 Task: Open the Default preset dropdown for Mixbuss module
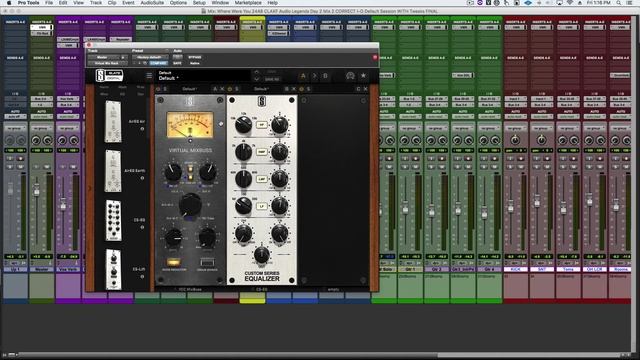pyautogui.click(x=189, y=89)
